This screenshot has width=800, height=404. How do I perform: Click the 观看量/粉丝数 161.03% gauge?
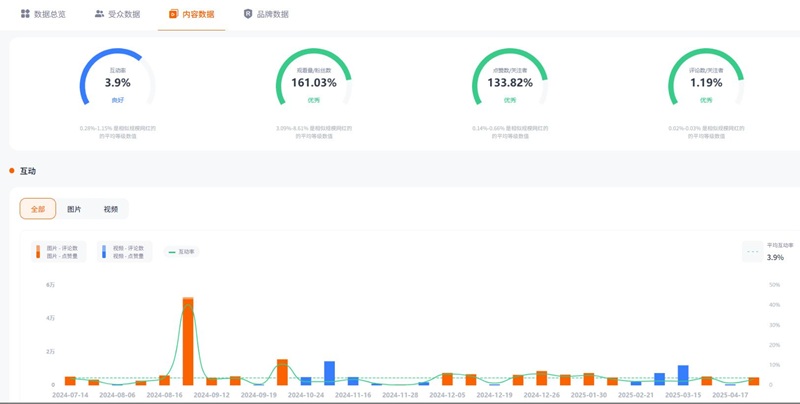pyautogui.click(x=313, y=82)
